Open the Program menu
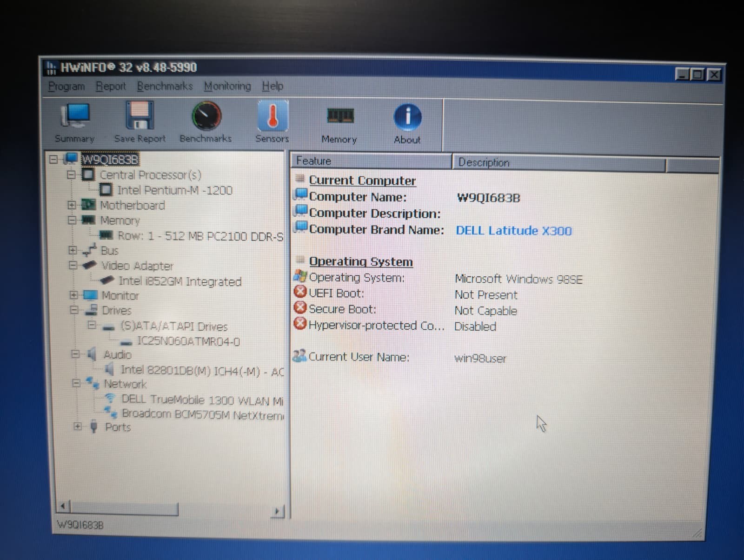744x560 pixels. click(x=66, y=87)
